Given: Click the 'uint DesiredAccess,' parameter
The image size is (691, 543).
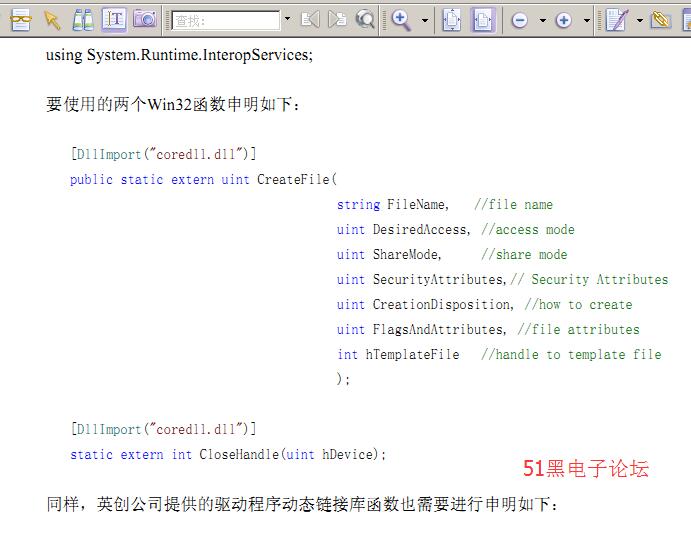Looking at the screenshot, I should (x=404, y=230).
